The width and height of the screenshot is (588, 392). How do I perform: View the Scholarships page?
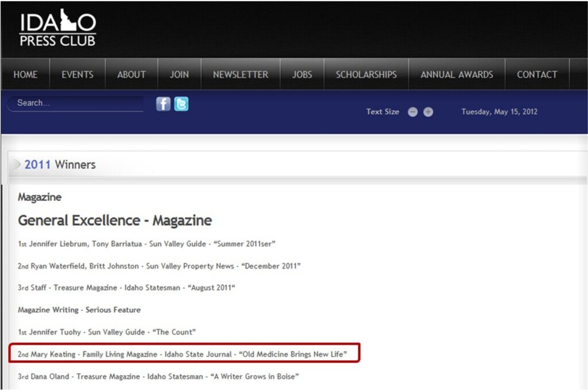(x=366, y=75)
